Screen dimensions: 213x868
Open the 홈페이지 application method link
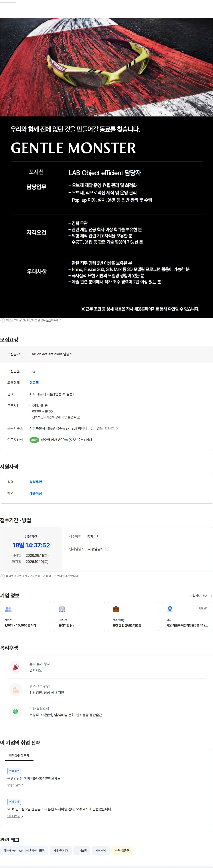[x=93, y=536]
